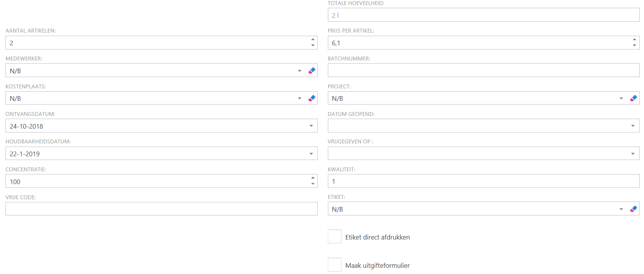Open the Medewerker dropdown list
This screenshot has width=644, height=274.
point(299,71)
